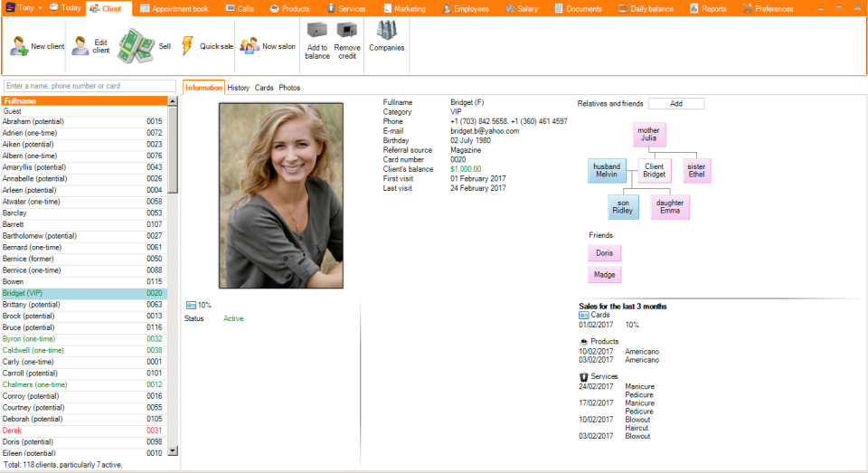The image size is (868, 473).
Task: Open friend Madge
Action: click(x=605, y=275)
